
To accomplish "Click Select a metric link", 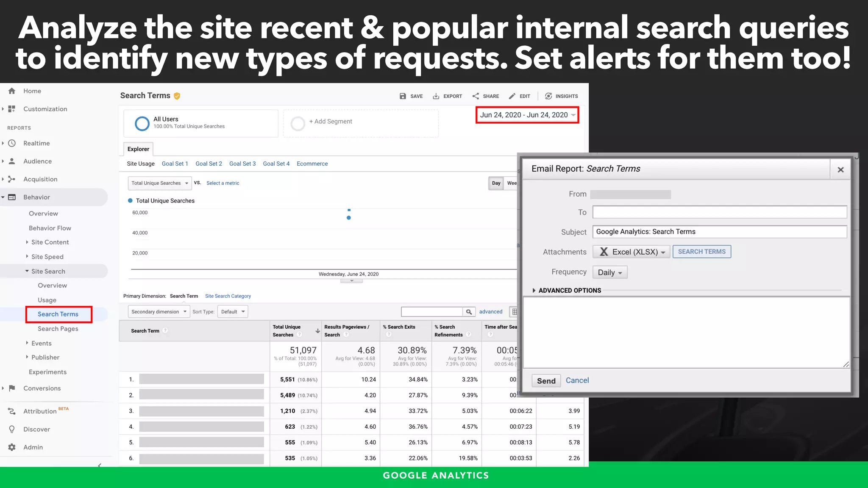I will coord(223,183).
